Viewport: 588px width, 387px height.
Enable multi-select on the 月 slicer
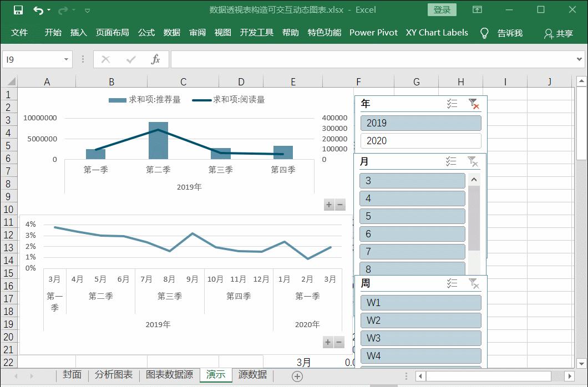pos(452,161)
